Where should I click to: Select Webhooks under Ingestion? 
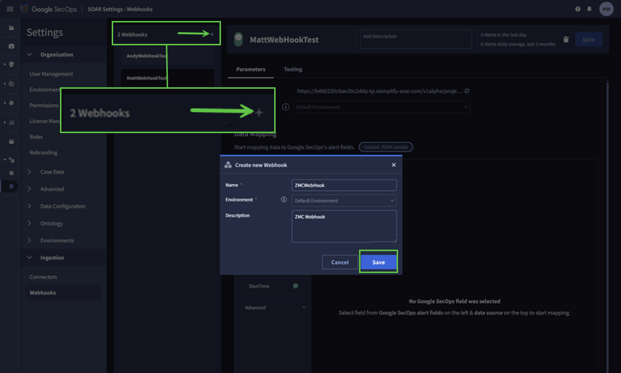pyautogui.click(x=63, y=293)
